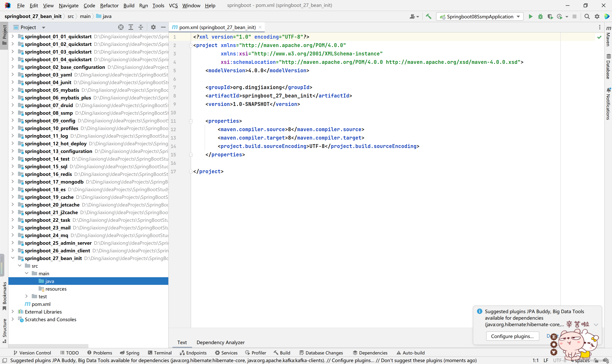The height and width of the screenshot is (364, 612).
Task: Open Project panel options gear
Action: click(x=153, y=27)
